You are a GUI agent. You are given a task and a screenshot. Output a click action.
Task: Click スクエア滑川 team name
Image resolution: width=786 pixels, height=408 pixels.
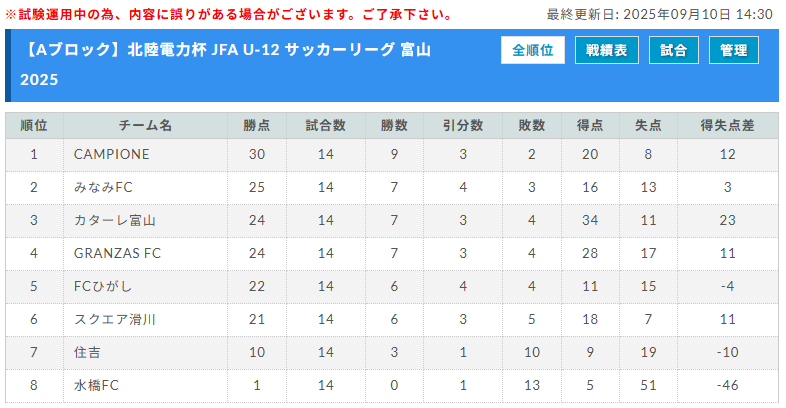click(x=115, y=319)
